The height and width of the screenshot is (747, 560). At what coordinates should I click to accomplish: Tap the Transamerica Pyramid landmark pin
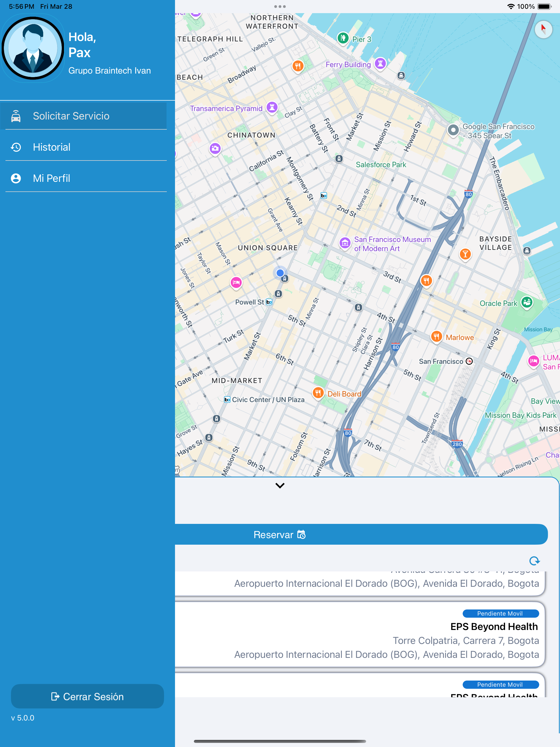[272, 108]
